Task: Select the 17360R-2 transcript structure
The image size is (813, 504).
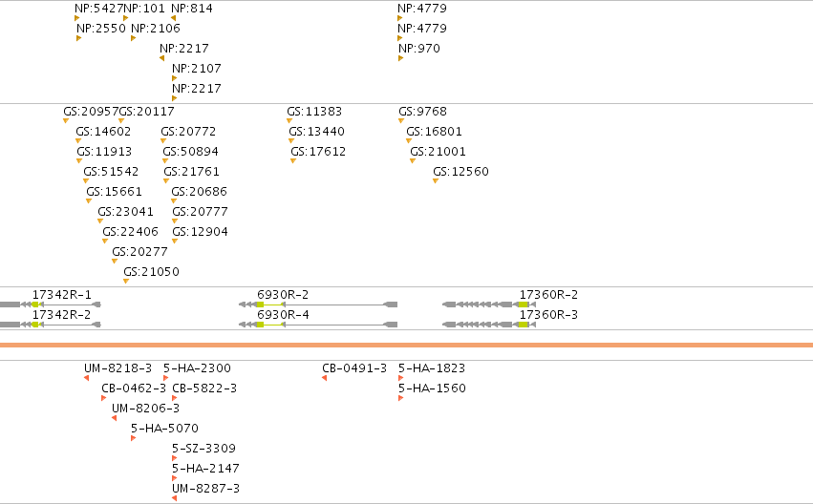Action: click(x=489, y=304)
